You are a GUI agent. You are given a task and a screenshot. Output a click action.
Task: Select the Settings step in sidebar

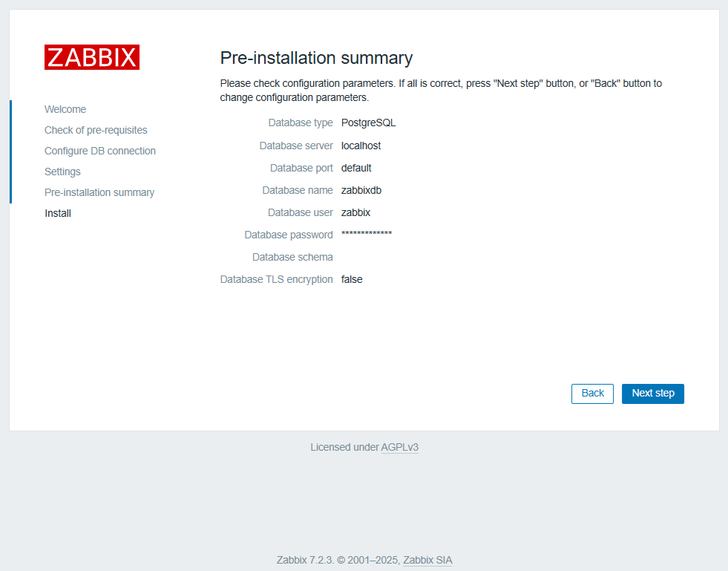[62, 172]
